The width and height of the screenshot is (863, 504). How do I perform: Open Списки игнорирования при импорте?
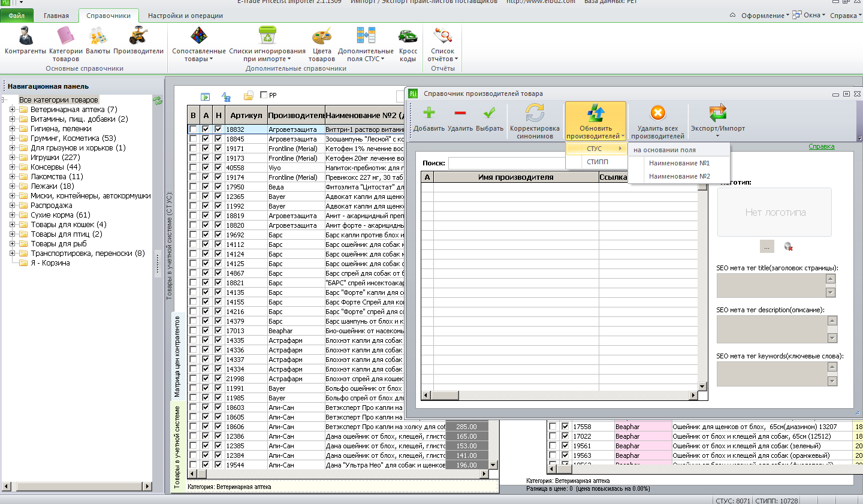pyautogui.click(x=267, y=43)
